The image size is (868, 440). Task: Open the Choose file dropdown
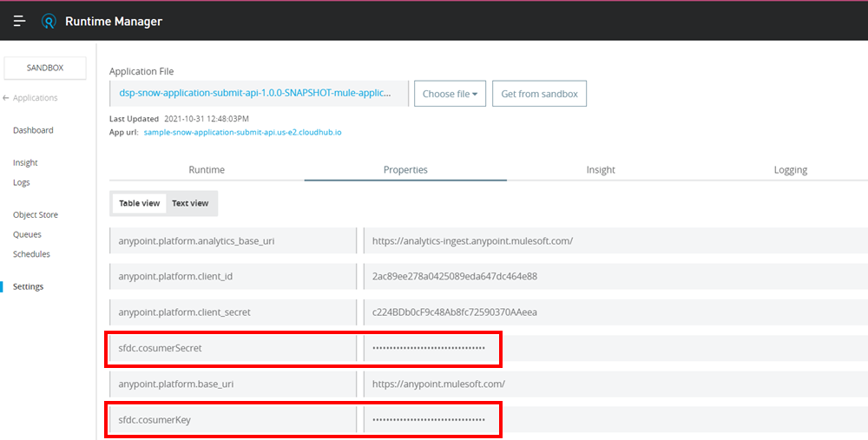click(450, 94)
